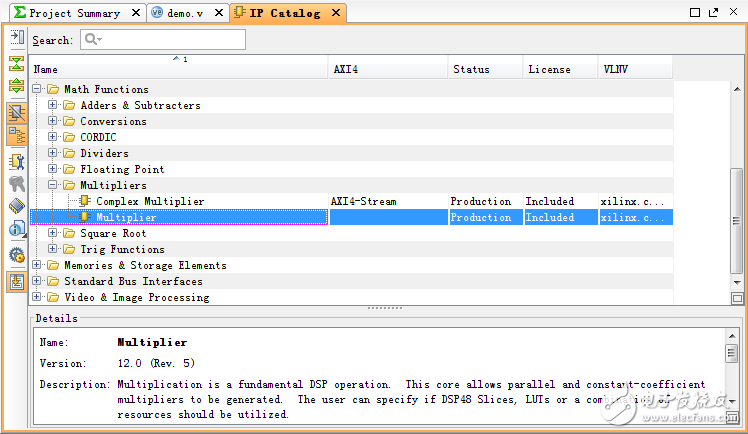Click the Collapse All icon in left toolbar

point(17,63)
